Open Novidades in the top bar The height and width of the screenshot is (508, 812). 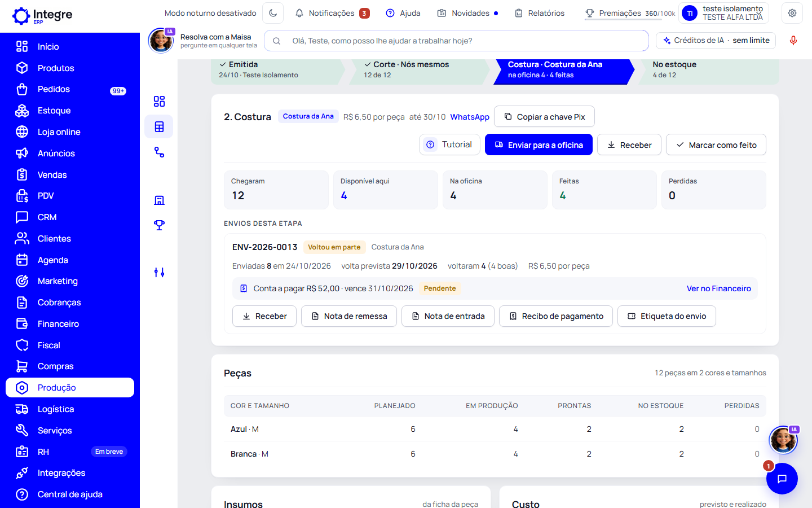[x=467, y=13]
